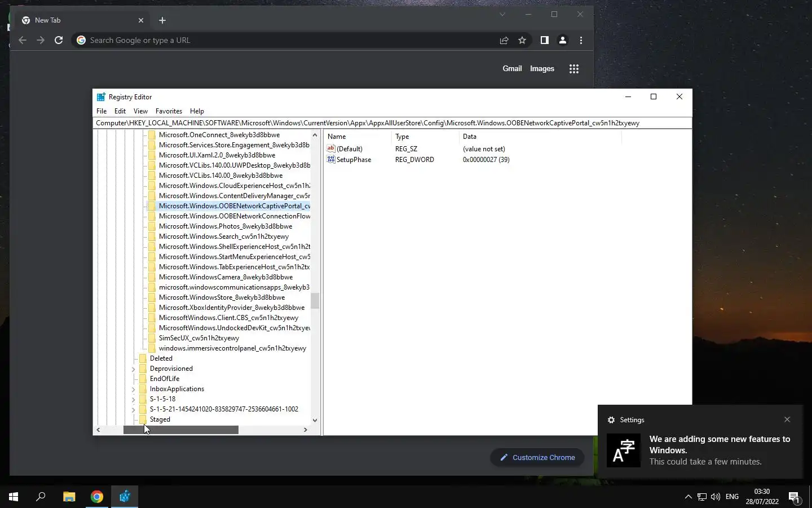Select windows.immersivecontrolpanel key
Screen dimensions: 812x508
pyautogui.click(x=232, y=348)
